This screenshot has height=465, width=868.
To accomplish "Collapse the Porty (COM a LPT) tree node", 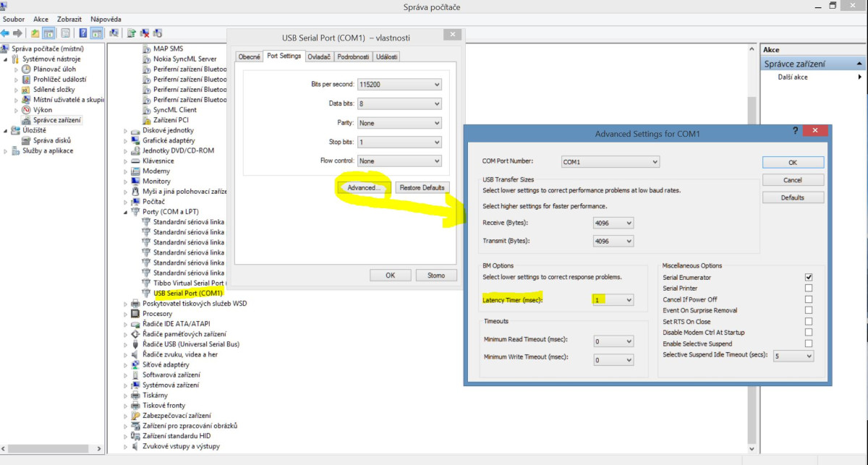I will coord(125,212).
